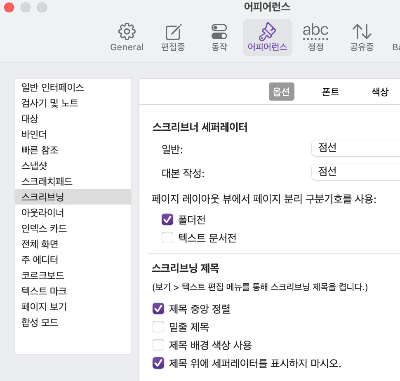Select 전체 화면 in the list

[73, 244]
